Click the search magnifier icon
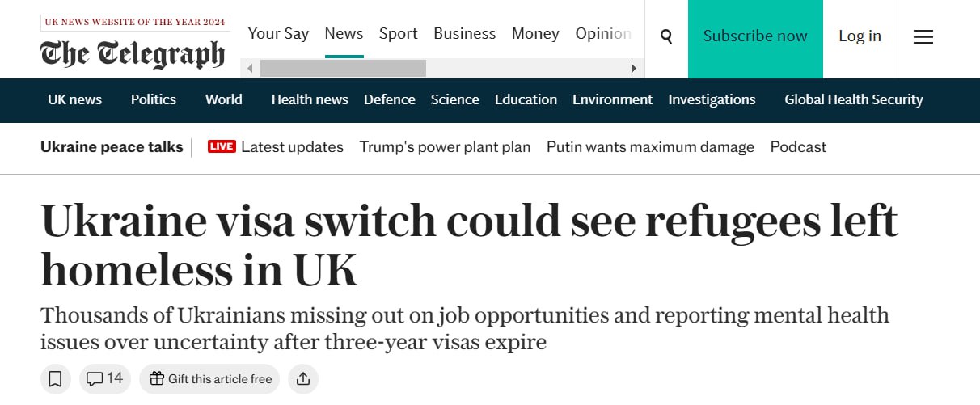The image size is (980, 405). coord(666,36)
